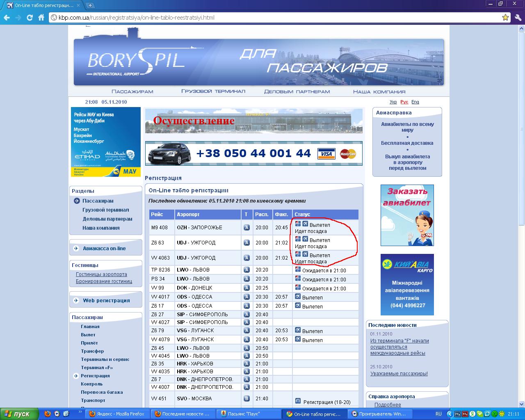Image resolution: width=525 pixels, height=420 pixels.
Task: Click the terminal B icon for SVO Москва
Action: [247, 398]
